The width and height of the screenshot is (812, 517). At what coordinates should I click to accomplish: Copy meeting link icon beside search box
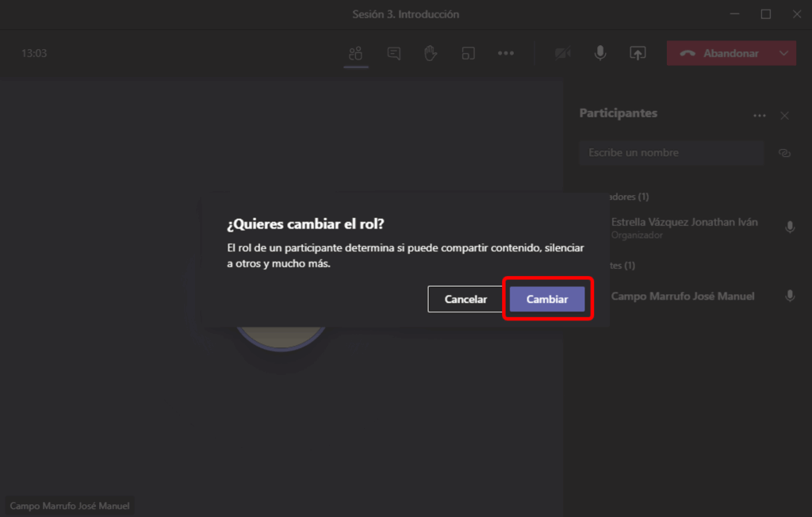click(784, 153)
